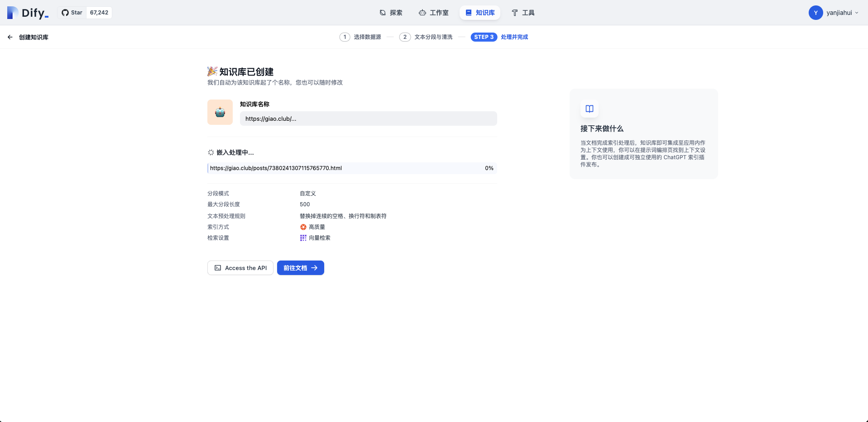This screenshot has height=422, width=868.
Task: Click the embedding progress bar for the giao.club URL
Action: coord(352,168)
